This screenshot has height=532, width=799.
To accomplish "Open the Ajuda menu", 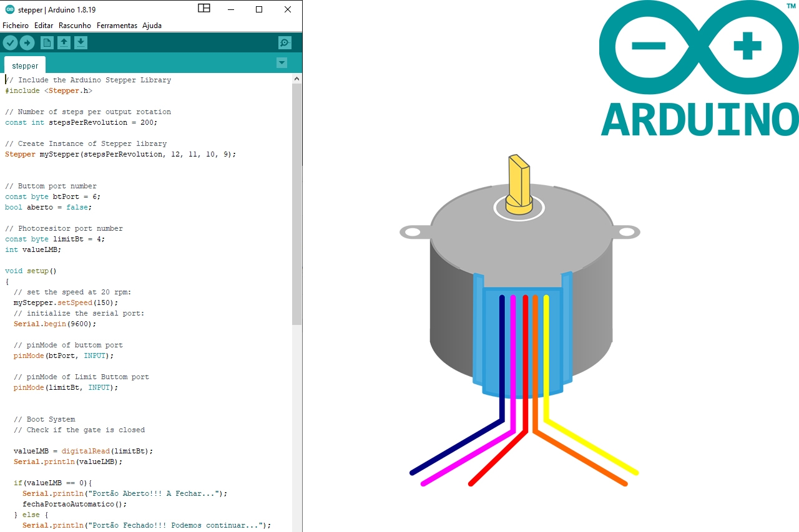I will click(x=152, y=26).
